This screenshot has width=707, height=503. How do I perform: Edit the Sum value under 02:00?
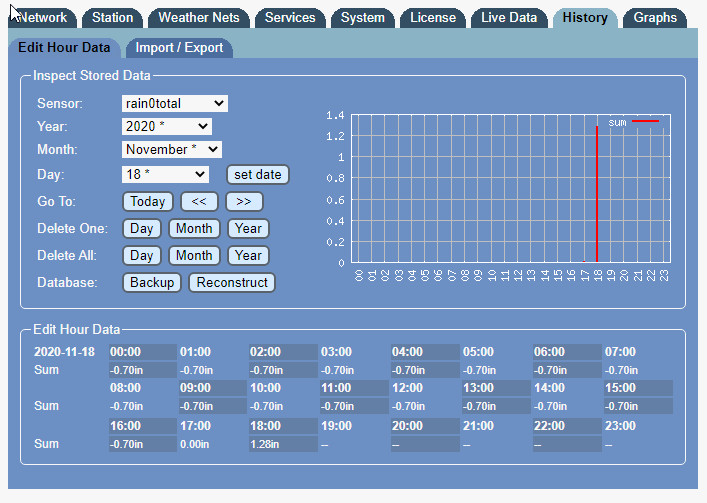(x=283, y=370)
